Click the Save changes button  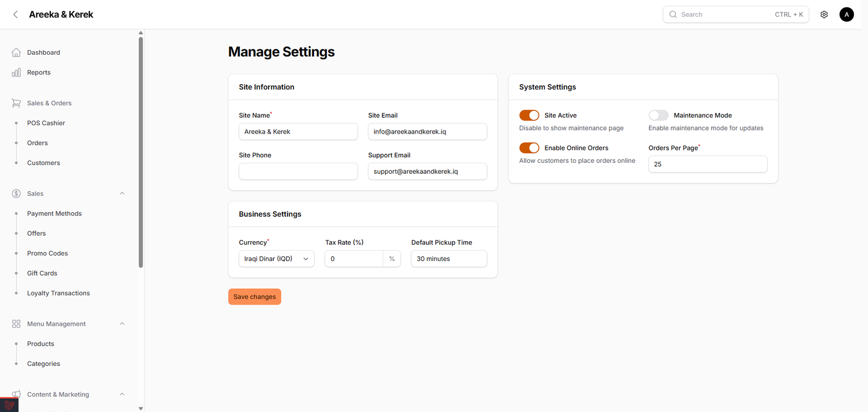254,297
